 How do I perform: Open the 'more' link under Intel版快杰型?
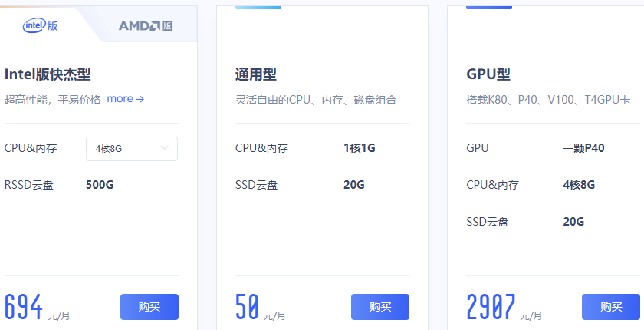click(x=125, y=99)
